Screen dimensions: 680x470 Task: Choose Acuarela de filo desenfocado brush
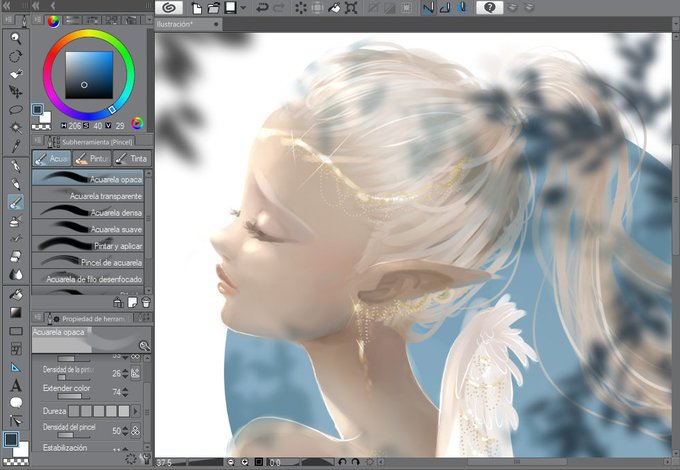click(x=88, y=278)
